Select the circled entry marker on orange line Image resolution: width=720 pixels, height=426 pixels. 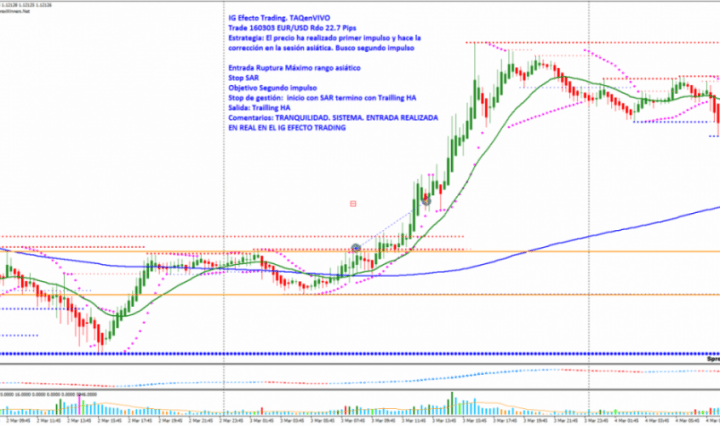coord(357,247)
